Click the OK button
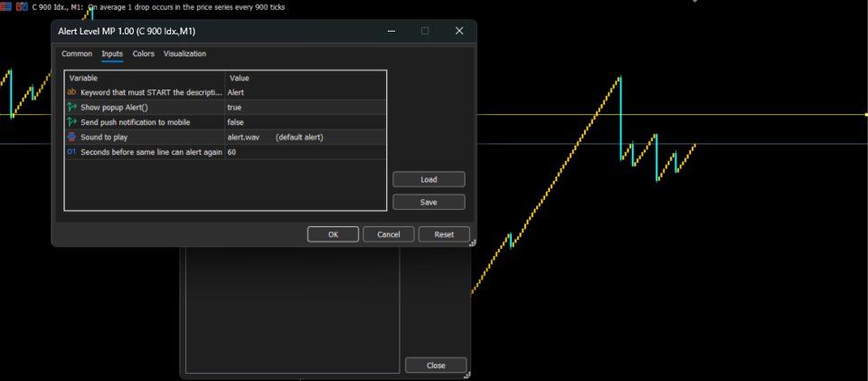Image resolution: width=868 pixels, height=381 pixels. coord(333,234)
